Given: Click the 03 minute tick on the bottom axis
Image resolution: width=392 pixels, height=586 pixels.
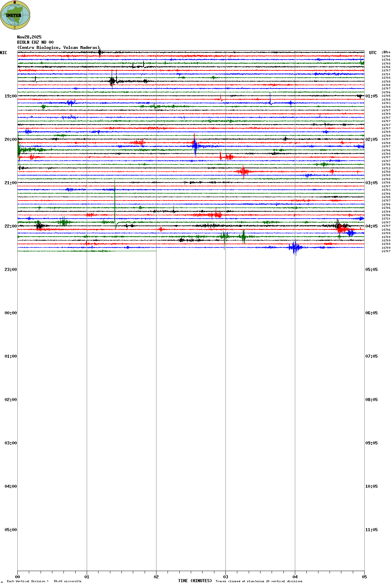Looking at the screenshot, I should click(x=225, y=577).
